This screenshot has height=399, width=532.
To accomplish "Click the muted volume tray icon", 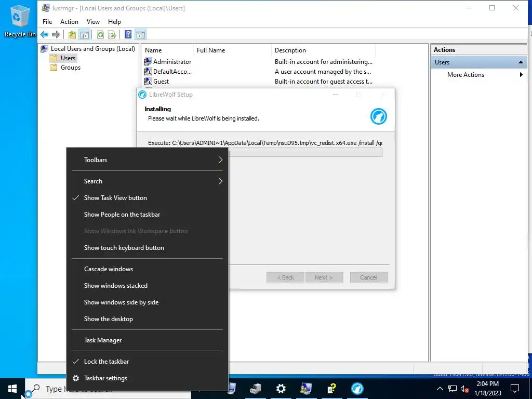I will [x=465, y=389].
